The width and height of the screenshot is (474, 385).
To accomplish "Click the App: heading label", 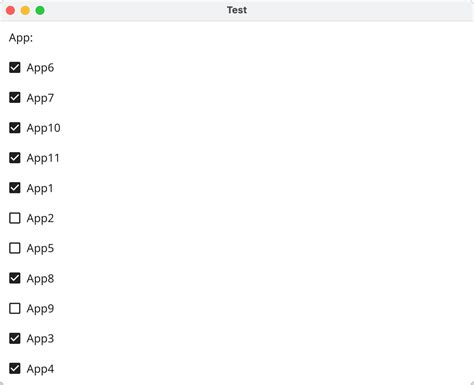I will point(21,38).
